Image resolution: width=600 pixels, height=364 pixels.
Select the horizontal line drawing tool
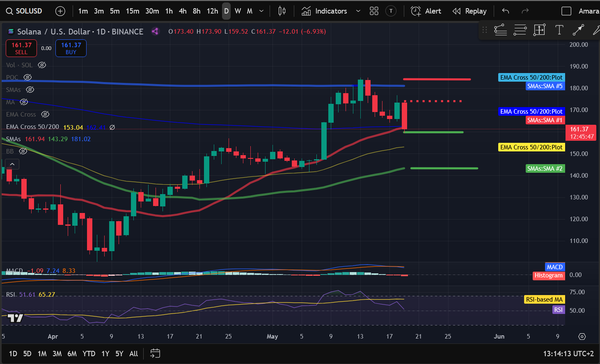[x=500, y=30]
